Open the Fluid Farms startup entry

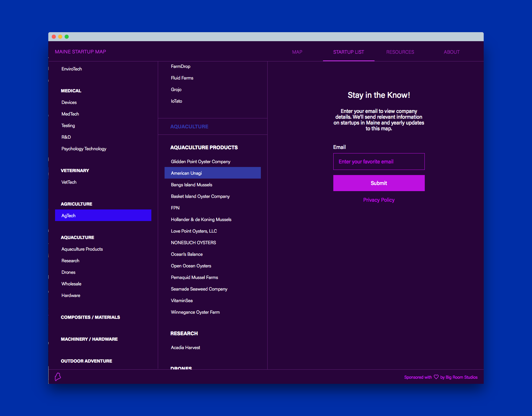(182, 78)
